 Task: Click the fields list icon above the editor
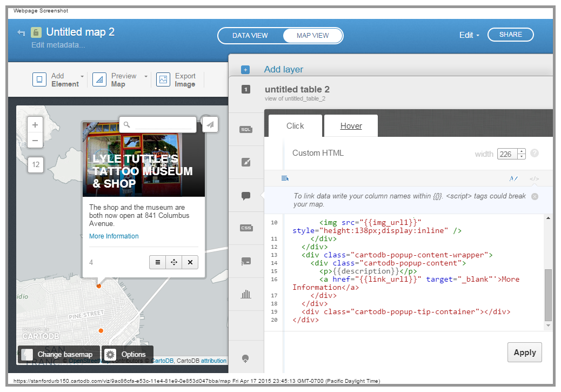click(x=285, y=178)
